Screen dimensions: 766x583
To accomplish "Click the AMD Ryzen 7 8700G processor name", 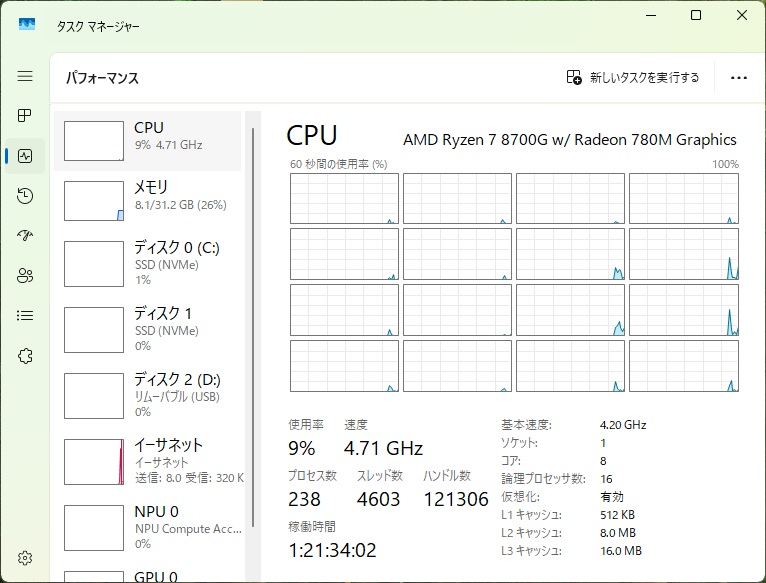I will [x=570, y=140].
